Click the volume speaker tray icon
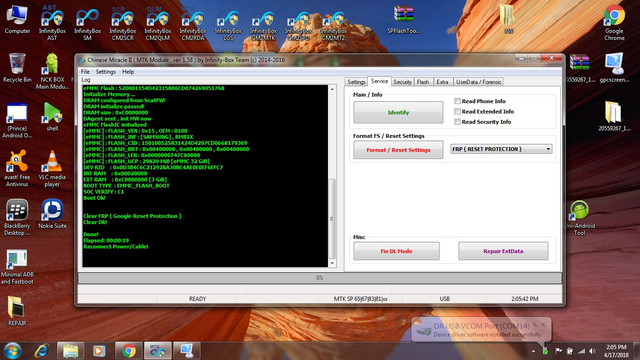 pyautogui.click(x=593, y=351)
